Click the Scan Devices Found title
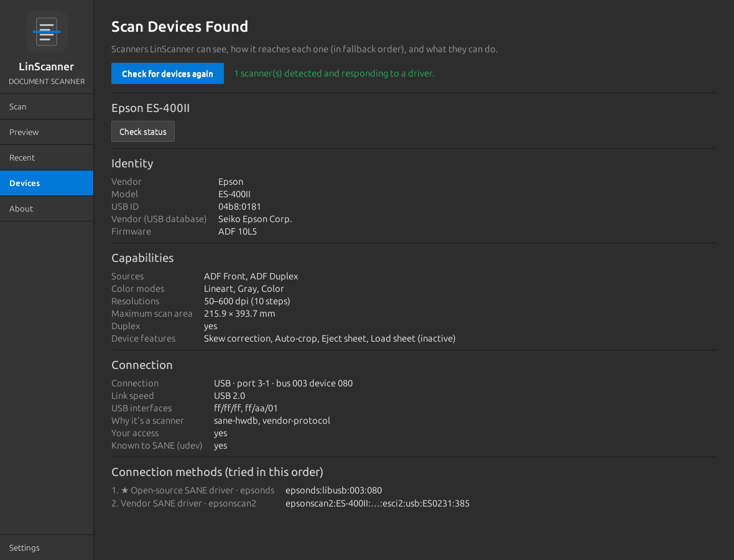Screen dimensions: 734x560 pyautogui.click(x=180, y=27)
